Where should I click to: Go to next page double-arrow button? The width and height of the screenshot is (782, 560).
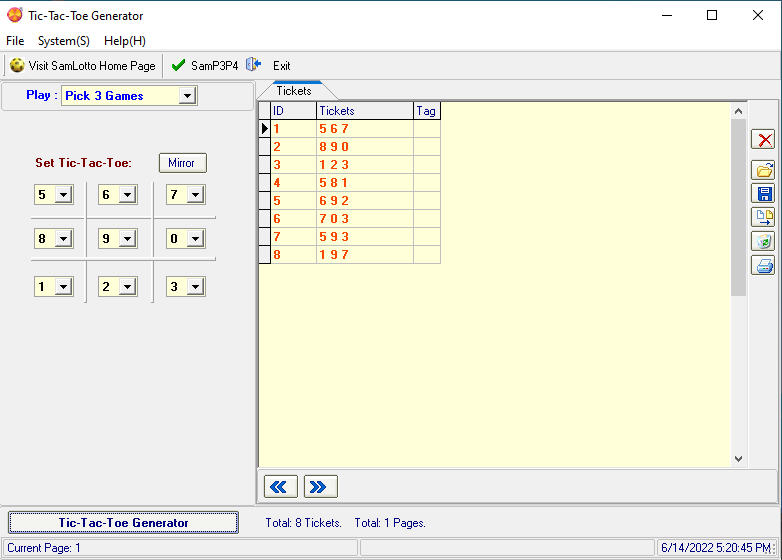click(x=320, y=486)
